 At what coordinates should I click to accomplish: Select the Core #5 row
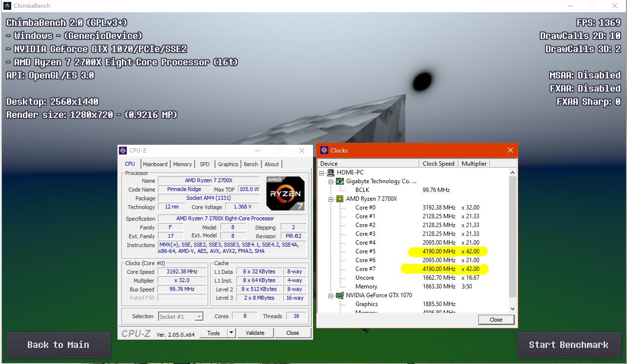(x=413, y=251)
